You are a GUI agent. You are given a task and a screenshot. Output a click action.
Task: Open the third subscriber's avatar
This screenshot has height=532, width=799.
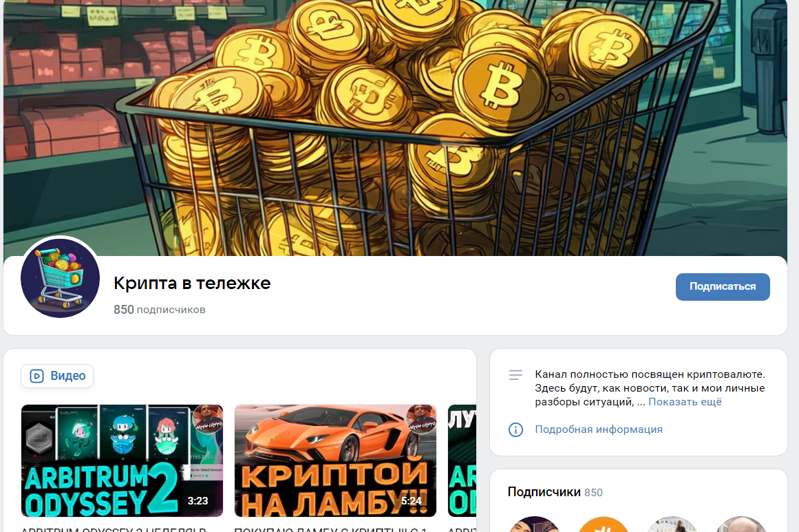672,524
